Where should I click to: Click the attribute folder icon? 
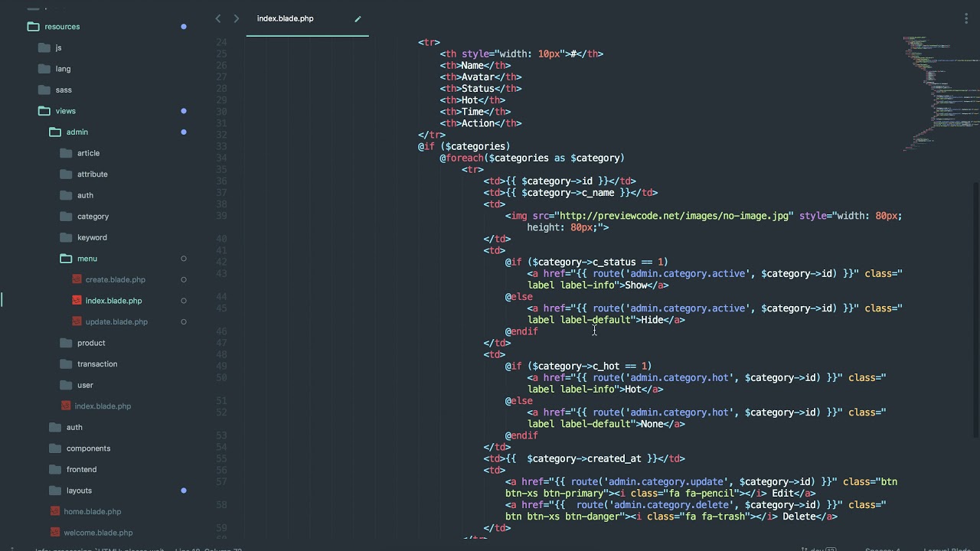(x=66, y=174)
